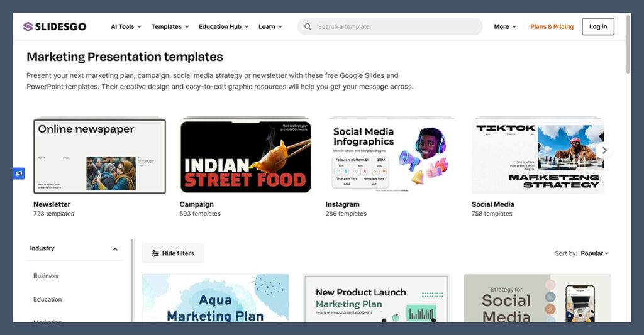Open the AI Tools dropdown menu
Screen dimensions: 644x335
tap(126, 26)
